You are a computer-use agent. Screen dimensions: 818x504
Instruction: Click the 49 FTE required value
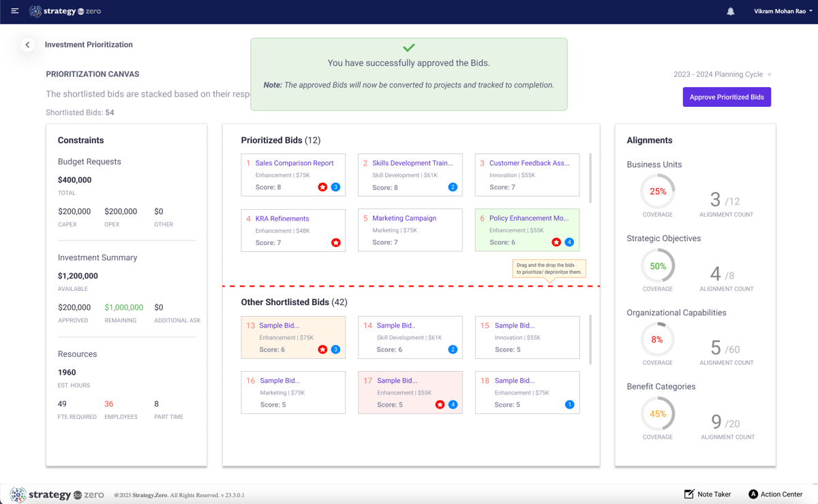click(x=62, y=404)
